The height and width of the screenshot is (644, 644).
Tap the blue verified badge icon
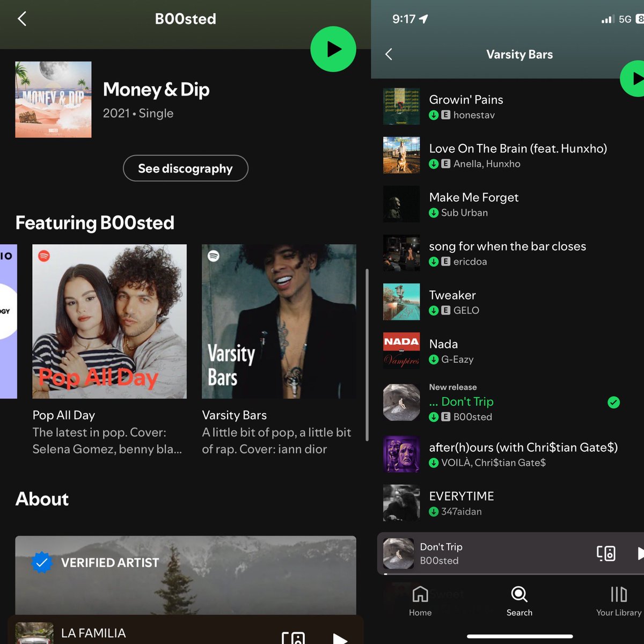click(41, 562)
